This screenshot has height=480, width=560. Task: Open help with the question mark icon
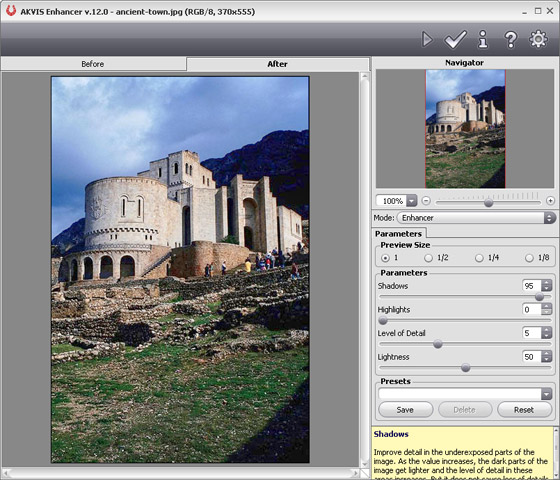tap(511, 39)
